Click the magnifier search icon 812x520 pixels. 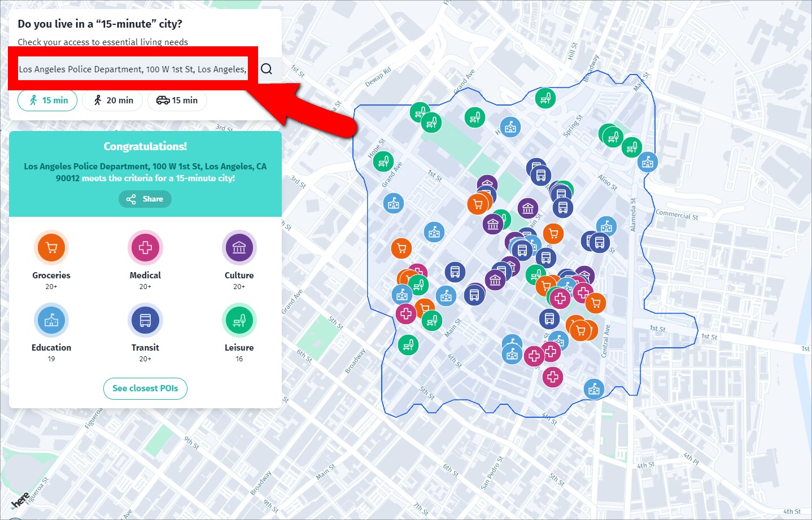267,69
